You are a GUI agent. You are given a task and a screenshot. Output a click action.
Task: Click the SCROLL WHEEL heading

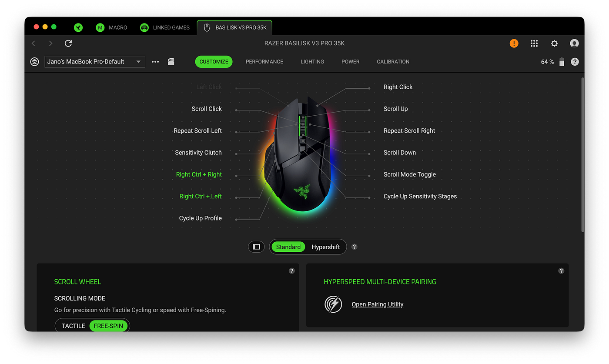[x=77, y=282]
